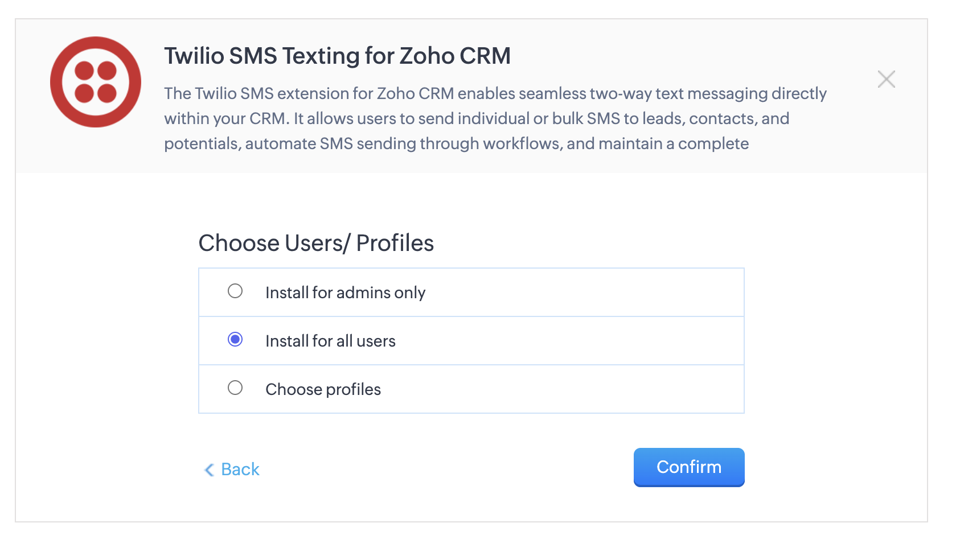
Task: Click the extension description's first line
Action: point(495,93)
